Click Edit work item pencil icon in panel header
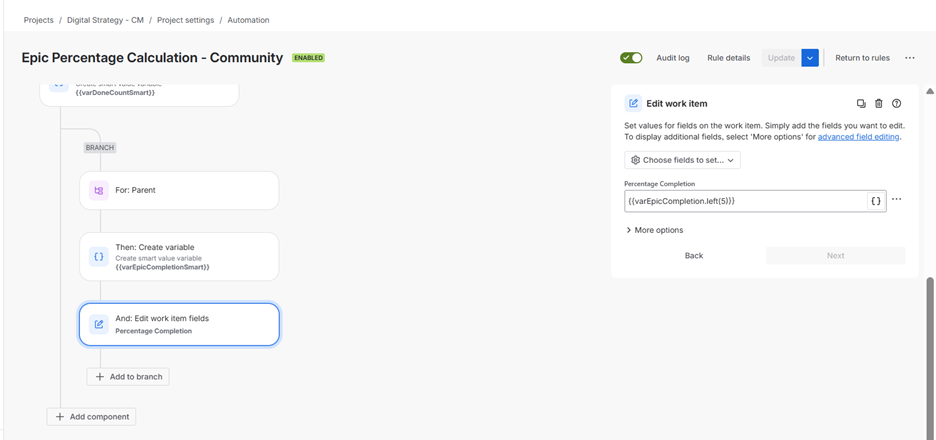Image resolution: width=936 pixels, height=440 pixels. pos(633,103)
